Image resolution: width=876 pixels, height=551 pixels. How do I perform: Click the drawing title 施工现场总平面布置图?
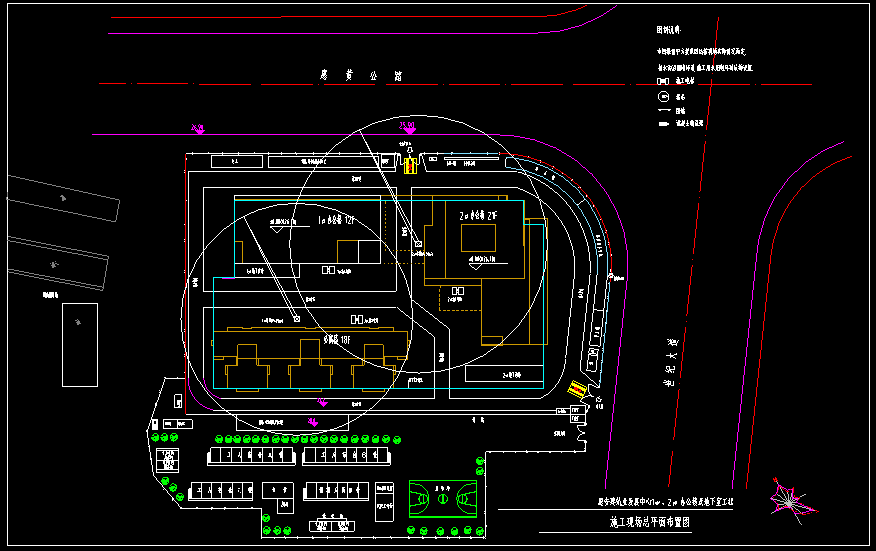click(x=650, y=522)
